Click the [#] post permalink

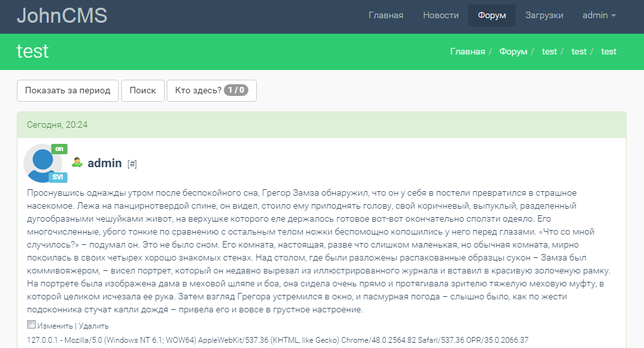point(132,164)
